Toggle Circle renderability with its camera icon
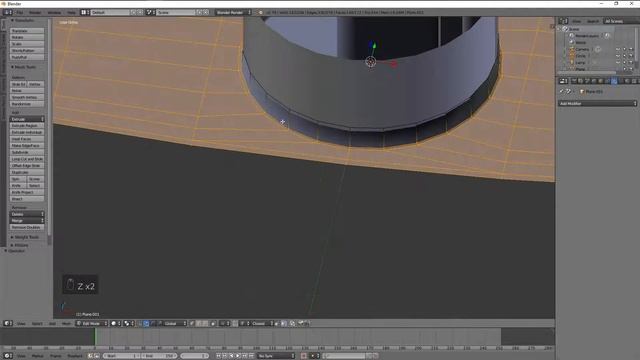The image size is (640, 360). coord(631,56)
